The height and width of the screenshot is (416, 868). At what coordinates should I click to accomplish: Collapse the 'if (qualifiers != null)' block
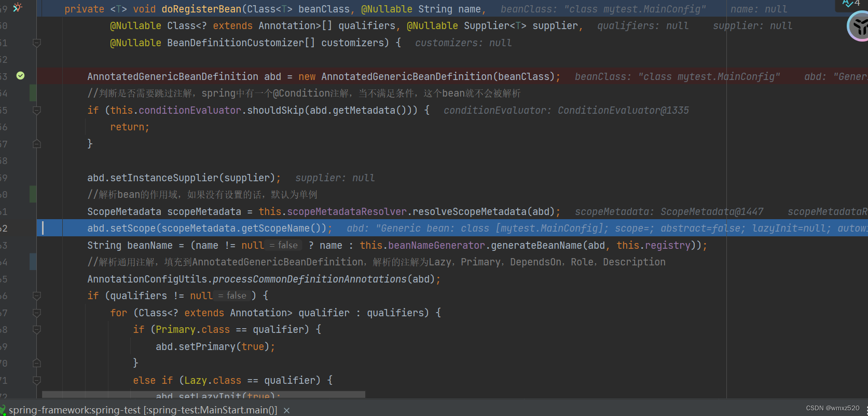(37, 296)
